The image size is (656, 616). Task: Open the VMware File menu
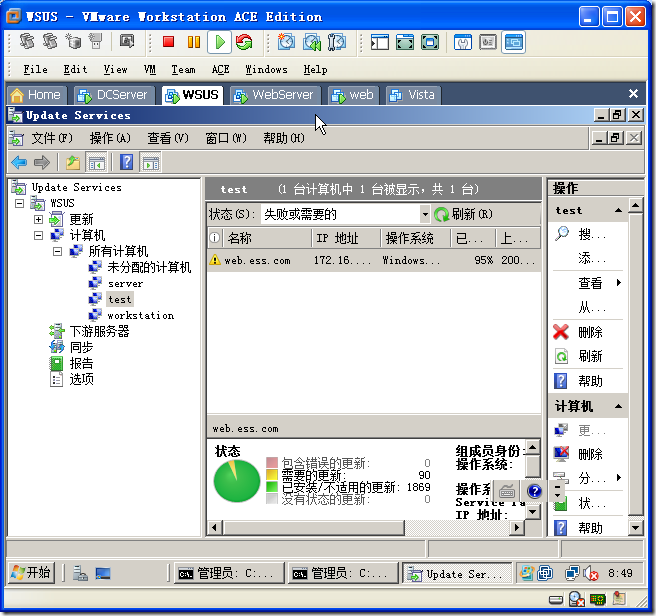[36, 69]
